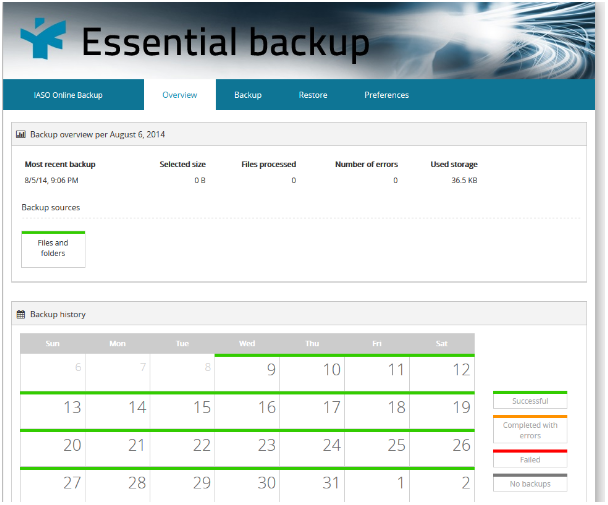Select the Files and folders backup source
Screen dimensions: 608x505
pos(53,249)
